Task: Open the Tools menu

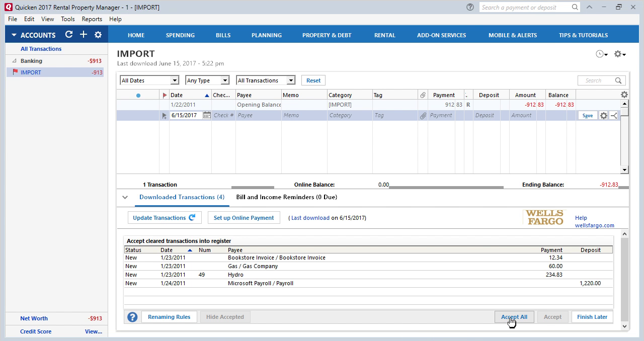Action: 68,19
